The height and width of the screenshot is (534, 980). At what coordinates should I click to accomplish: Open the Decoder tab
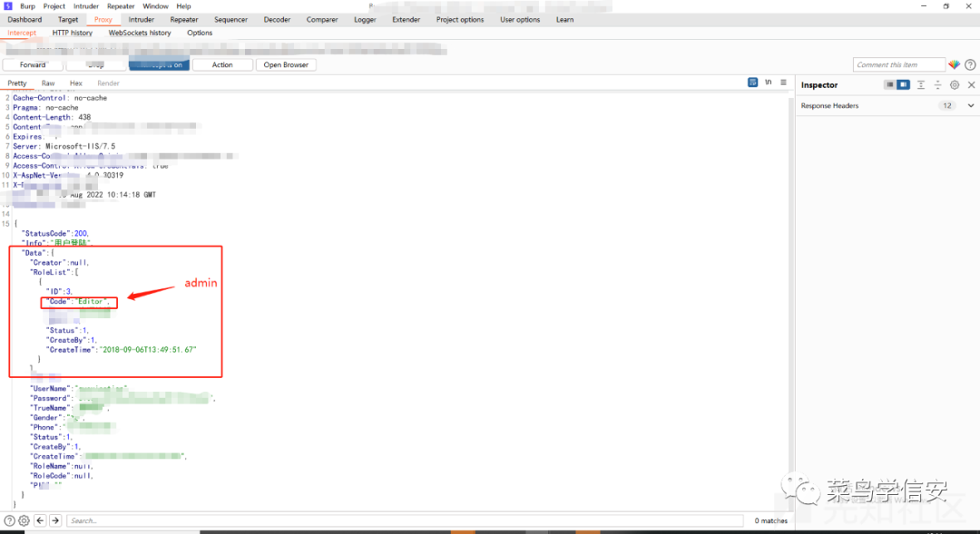coord(277,19)
